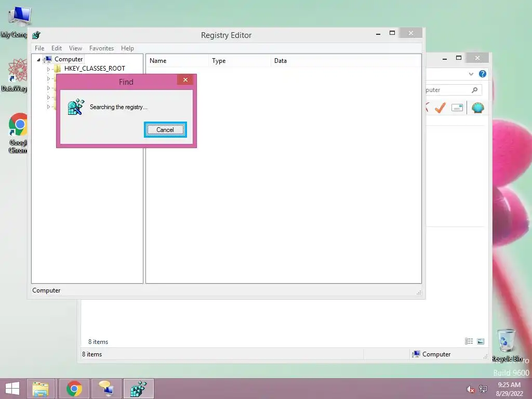Close the Find dialog
This screenshot has height=399, width=532.
coord(185,79)
